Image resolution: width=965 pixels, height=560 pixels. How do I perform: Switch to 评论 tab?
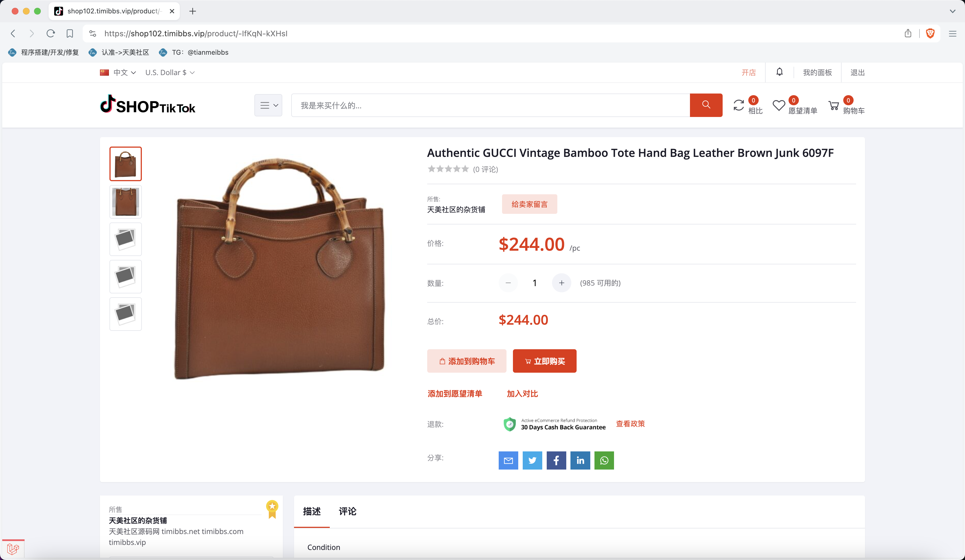347,511
